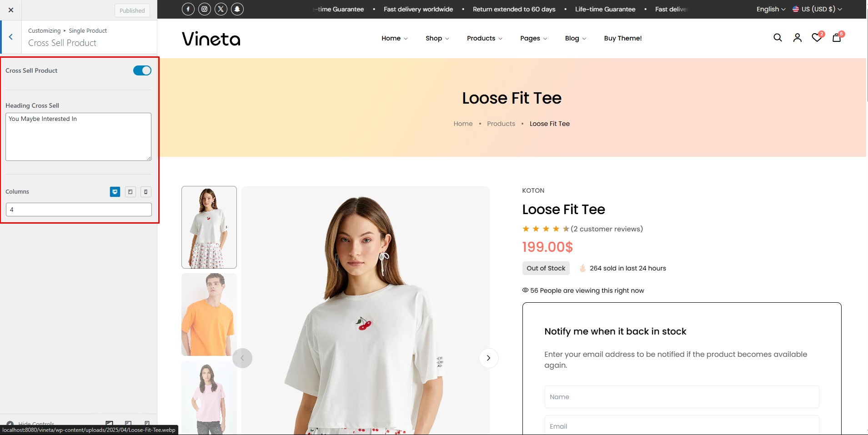
Task: Click the Products breadcrumb link
Action: 501,124
